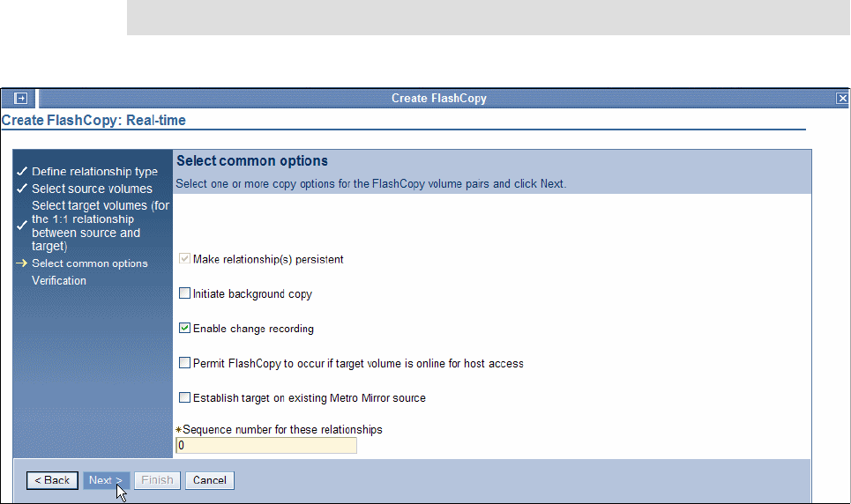Click the checkmark icon beside Define relationship type
This screenshot has height=504, width=851.
coord(22,172)
